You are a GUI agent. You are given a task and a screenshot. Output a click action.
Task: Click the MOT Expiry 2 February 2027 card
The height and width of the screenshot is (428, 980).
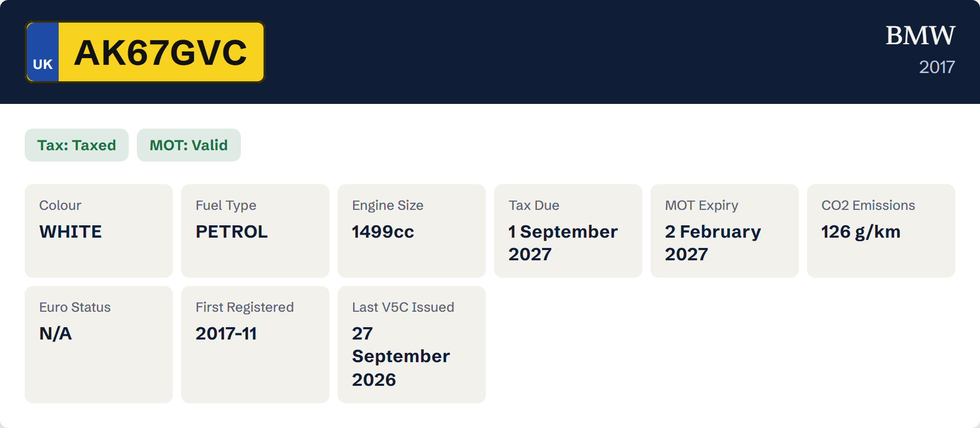725,231
